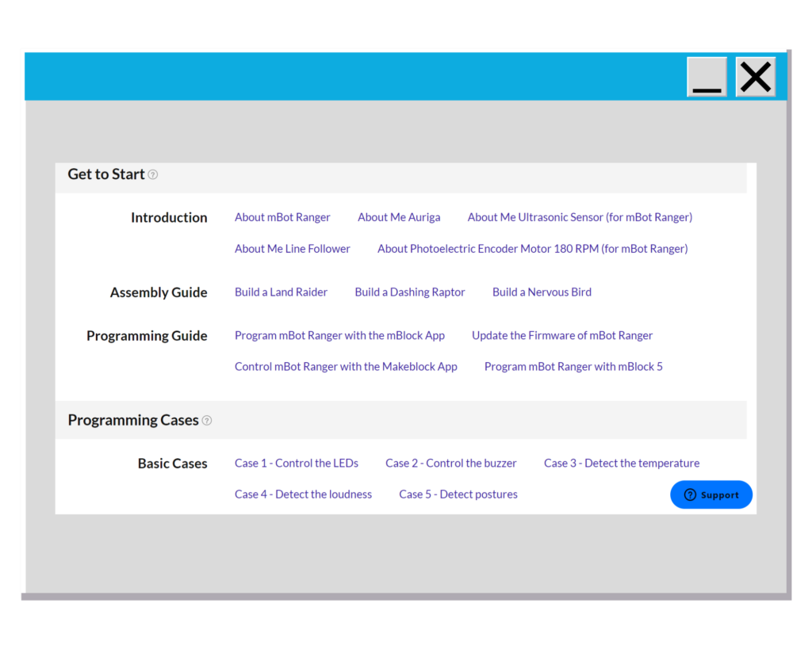Open Program mBot Ranger with mBlock App
812x649 pixels.
pyautogui.click(x=339, y=336)
